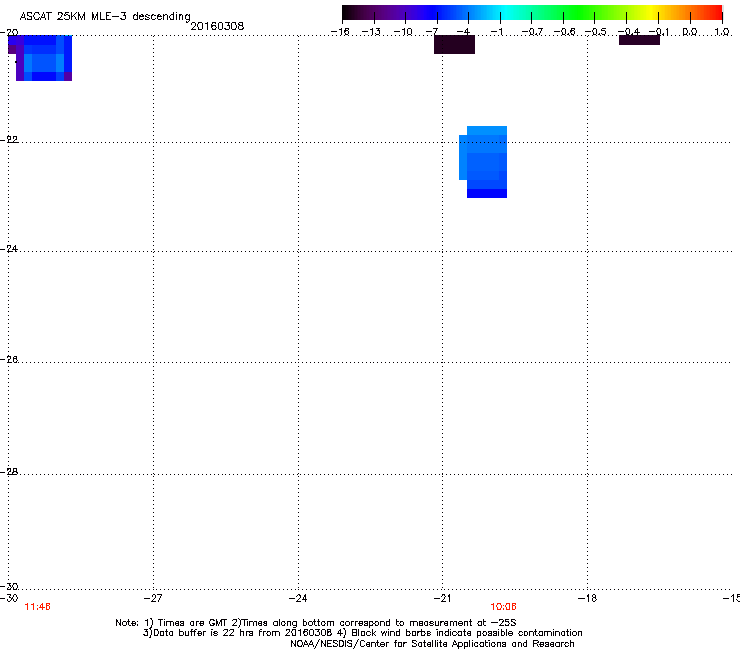Click the -24 latitude label on left axis
Viewport: 740px width, 650px height.
(x=9, y=249)
